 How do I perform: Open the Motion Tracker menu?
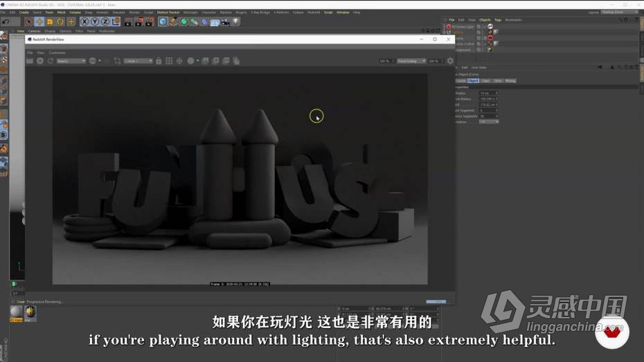click(x=168, y=12)
